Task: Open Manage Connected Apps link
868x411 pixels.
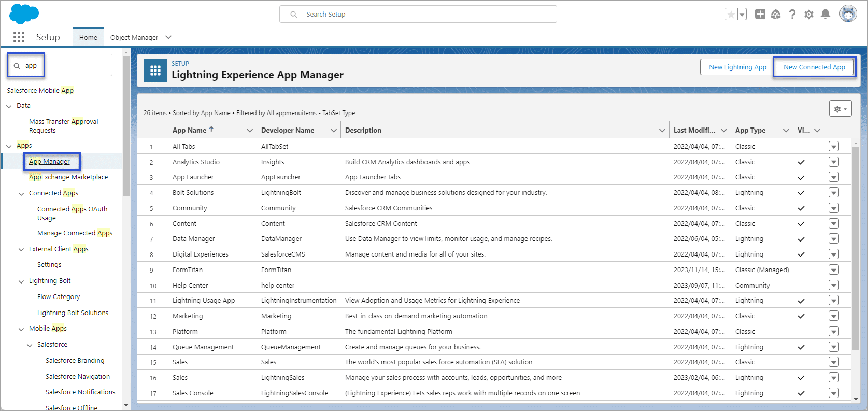Action: (x=75, y=233)
